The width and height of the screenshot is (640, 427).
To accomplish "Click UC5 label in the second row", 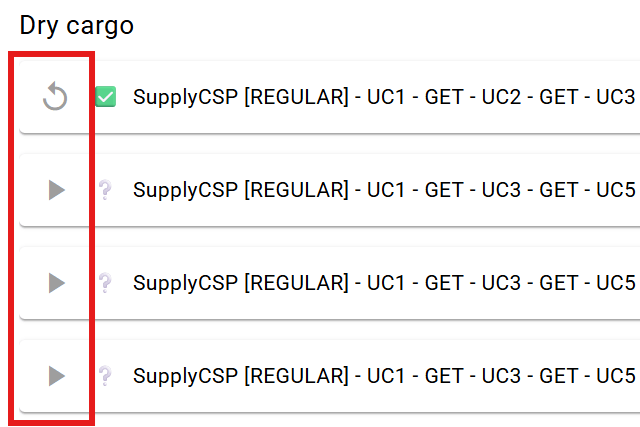I will tap(616, 190).
